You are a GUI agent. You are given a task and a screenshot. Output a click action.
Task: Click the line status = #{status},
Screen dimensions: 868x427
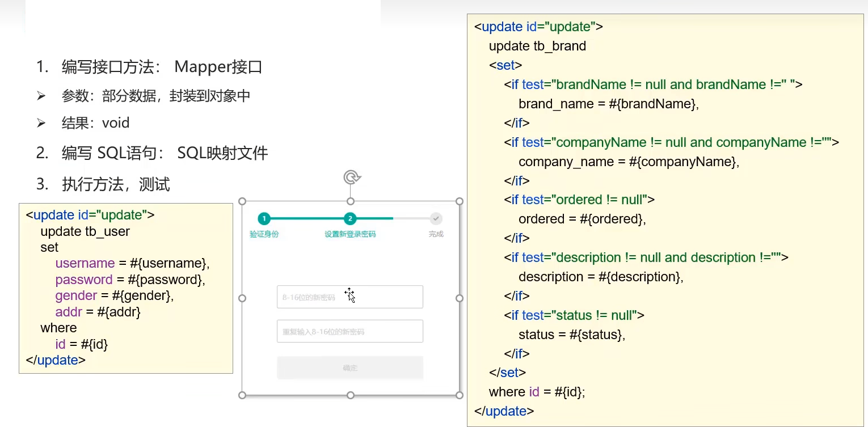(572, 335)
